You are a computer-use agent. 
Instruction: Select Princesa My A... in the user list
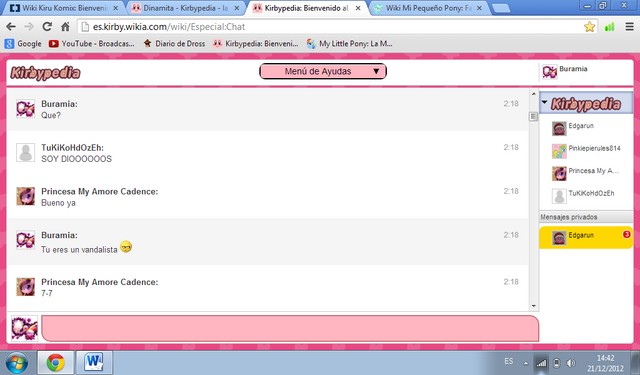(586, 173)
